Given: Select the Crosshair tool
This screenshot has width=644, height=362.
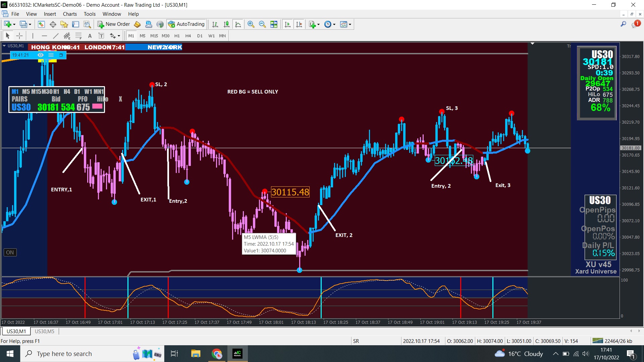Looking at the screenshot, I should pyautogui.click(x=19, y=36).
